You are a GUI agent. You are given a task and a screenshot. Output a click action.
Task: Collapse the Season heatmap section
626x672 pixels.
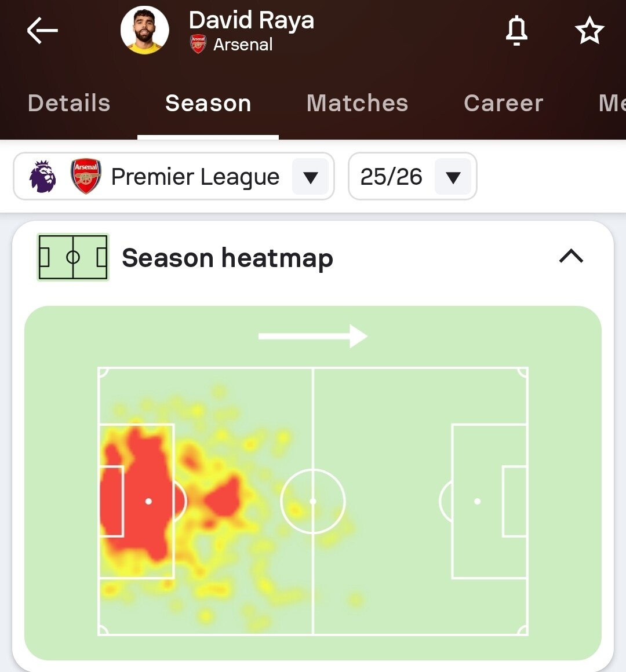571,257
